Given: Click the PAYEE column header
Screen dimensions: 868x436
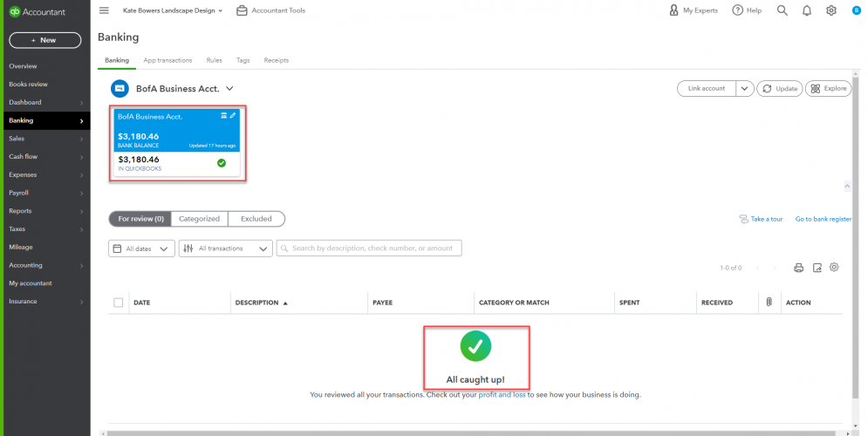Looking at the screenshot, I should [382, 303].
